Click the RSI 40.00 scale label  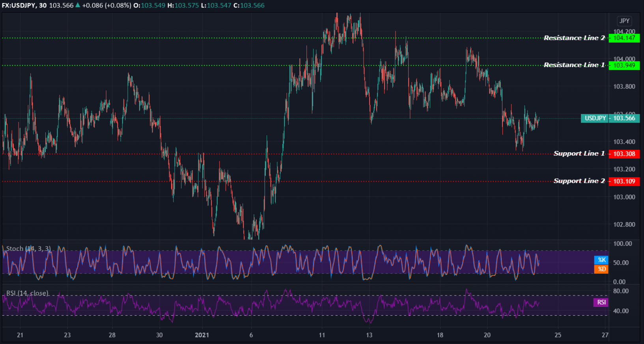(621, 311)
